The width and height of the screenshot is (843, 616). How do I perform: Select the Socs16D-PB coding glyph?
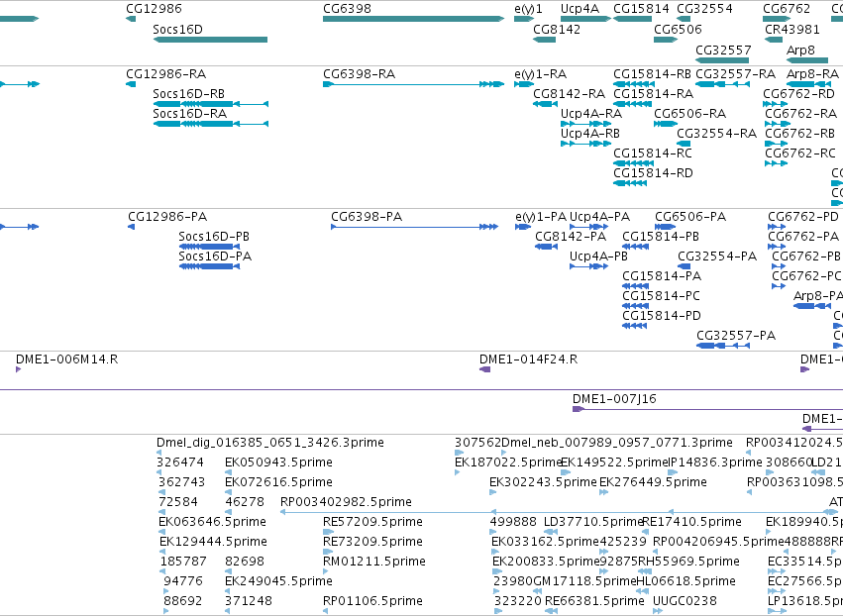pyautogui.click(x=209, y=247)
